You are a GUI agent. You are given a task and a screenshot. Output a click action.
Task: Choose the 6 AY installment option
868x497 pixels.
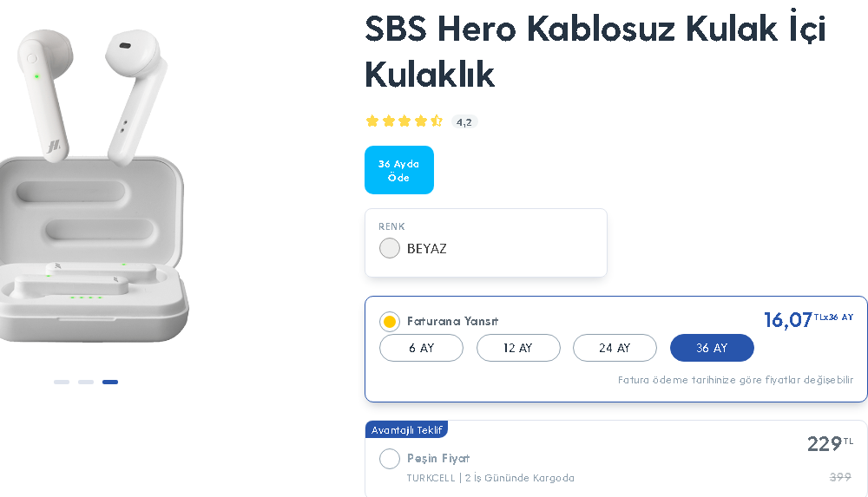[x=422, y=348]
